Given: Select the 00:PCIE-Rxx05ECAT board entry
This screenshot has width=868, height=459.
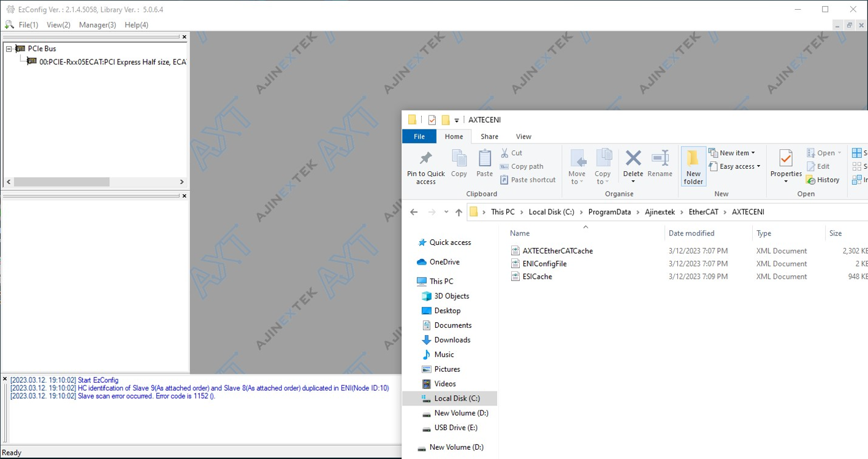Looking at the screenshot, I should click(x=113, y=62).
